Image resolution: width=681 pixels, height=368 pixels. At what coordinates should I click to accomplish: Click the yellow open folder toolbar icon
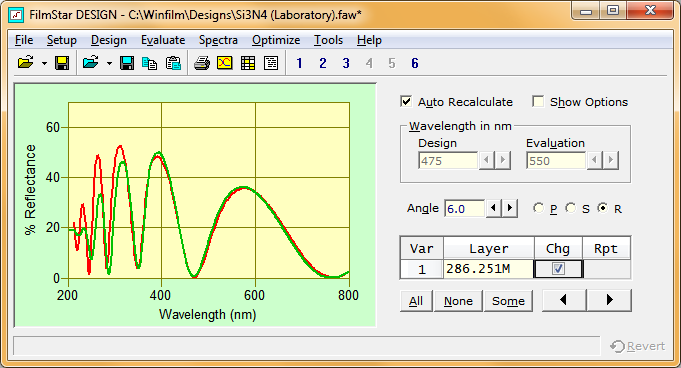point(26,63)
